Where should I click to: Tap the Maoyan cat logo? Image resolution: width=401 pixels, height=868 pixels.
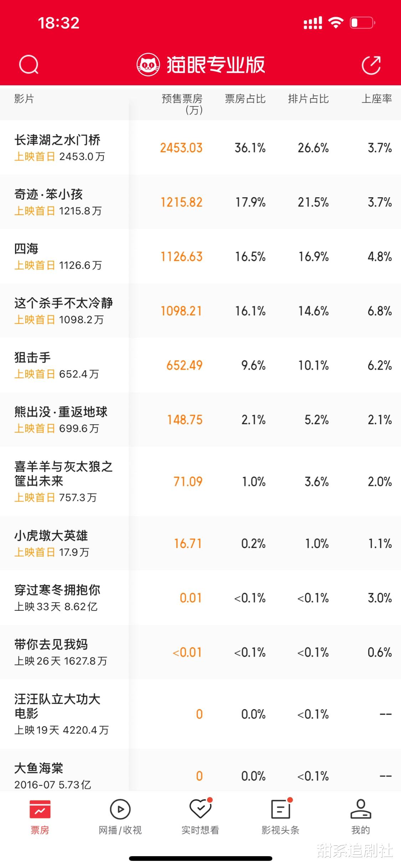tap(148, 65)
